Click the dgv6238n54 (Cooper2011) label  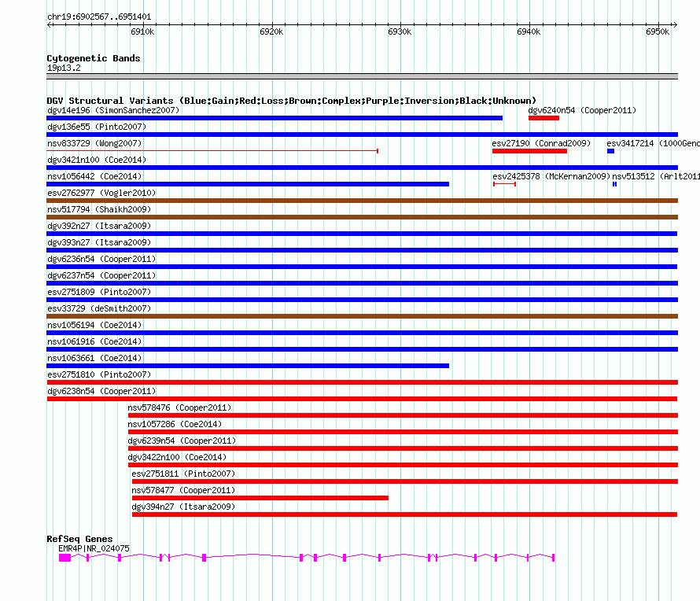(x=101, y=391)
